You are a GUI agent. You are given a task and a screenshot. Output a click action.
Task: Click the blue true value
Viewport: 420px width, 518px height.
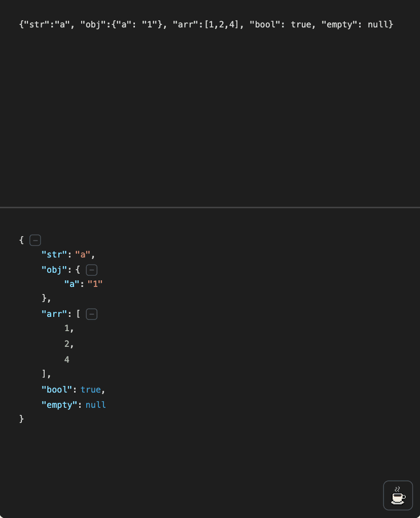[91, 390]
